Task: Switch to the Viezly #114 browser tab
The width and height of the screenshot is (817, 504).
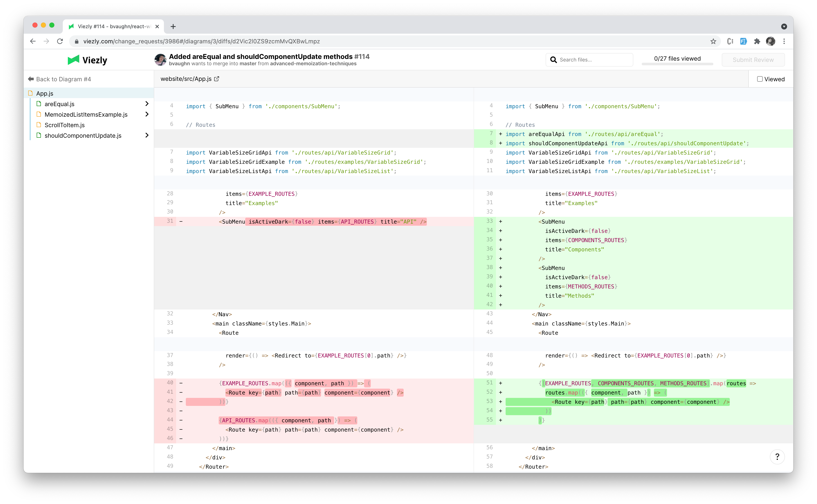Action: click(x=113, y=27)
